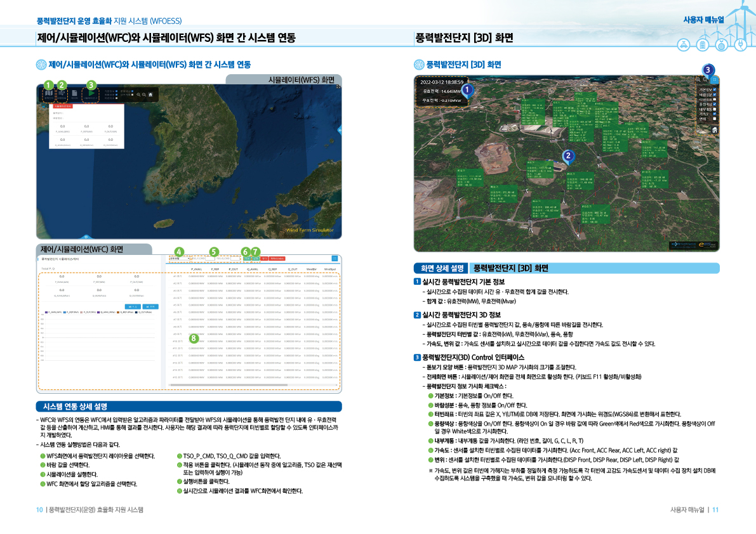
Task: Start the simulation with the green play button
Action: coord(91,93)
